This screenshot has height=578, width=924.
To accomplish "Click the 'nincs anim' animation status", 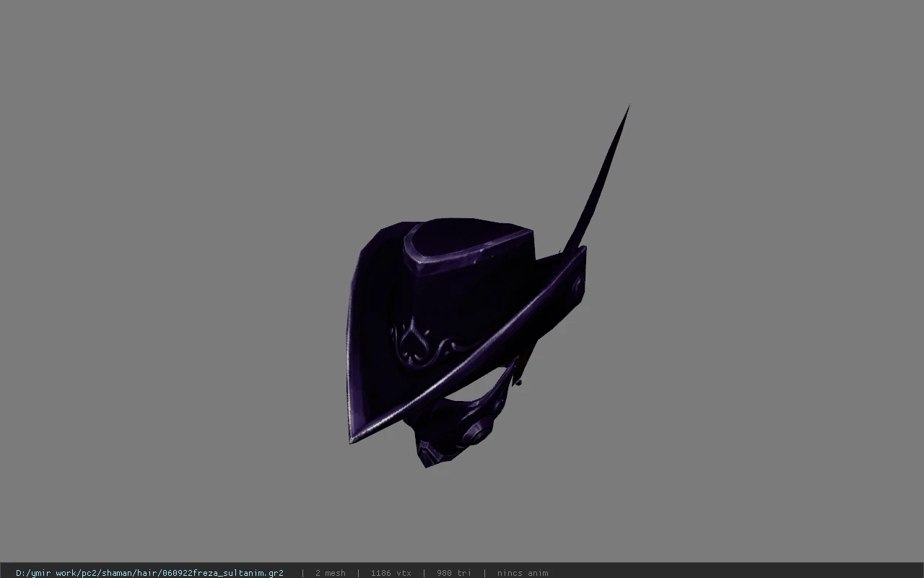I will 522,573.
